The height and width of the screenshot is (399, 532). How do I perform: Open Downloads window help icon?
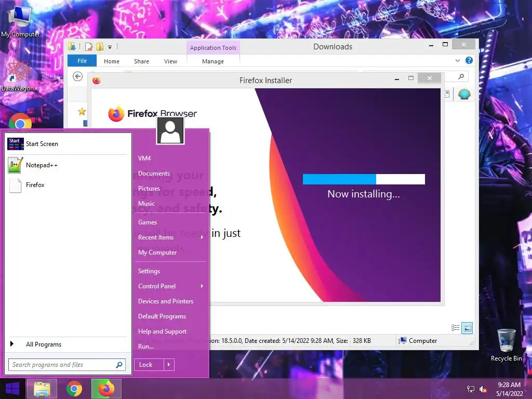click(x=469, y=60)
